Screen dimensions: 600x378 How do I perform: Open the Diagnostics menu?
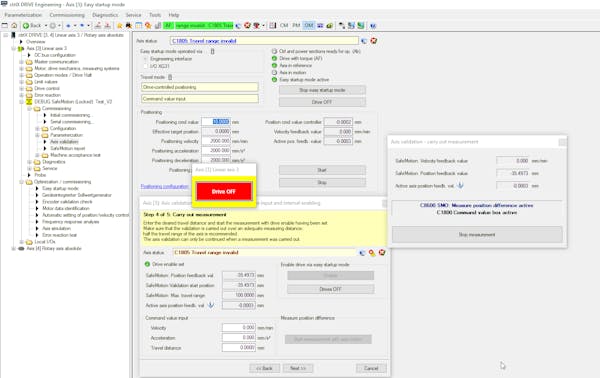(x=105, y=15)
